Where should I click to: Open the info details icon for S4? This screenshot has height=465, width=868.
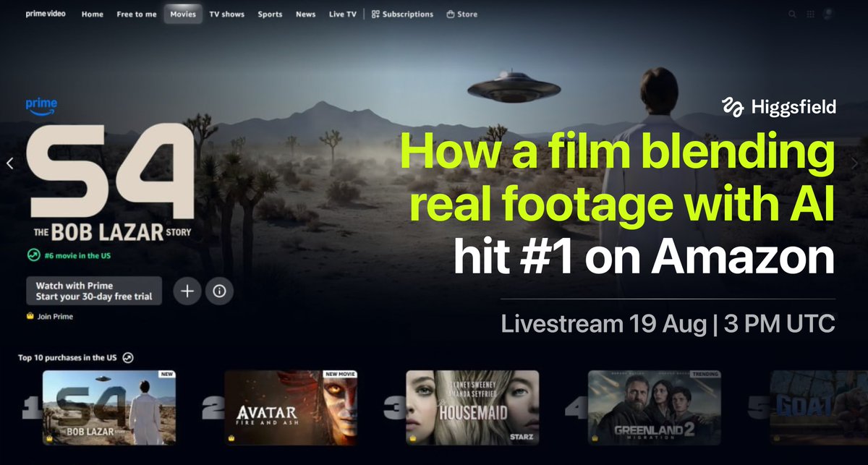coord(219,291)
